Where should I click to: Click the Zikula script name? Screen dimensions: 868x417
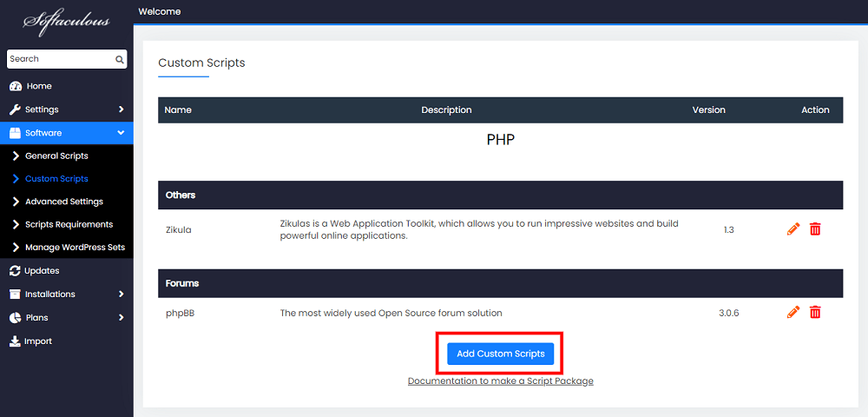point(178,229)
